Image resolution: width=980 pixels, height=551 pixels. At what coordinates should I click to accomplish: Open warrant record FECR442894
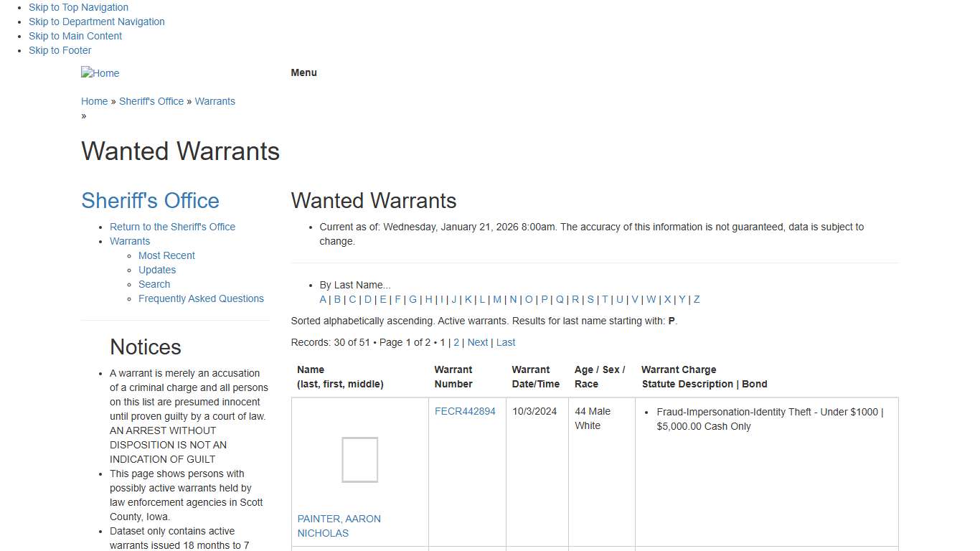pos(466,411)
